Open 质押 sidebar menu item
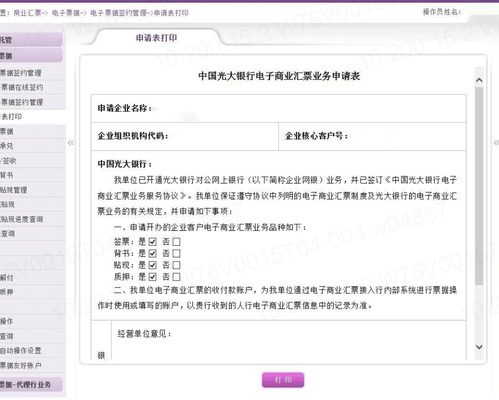Viewport: 499px width, 400px height. coord(33,292)
